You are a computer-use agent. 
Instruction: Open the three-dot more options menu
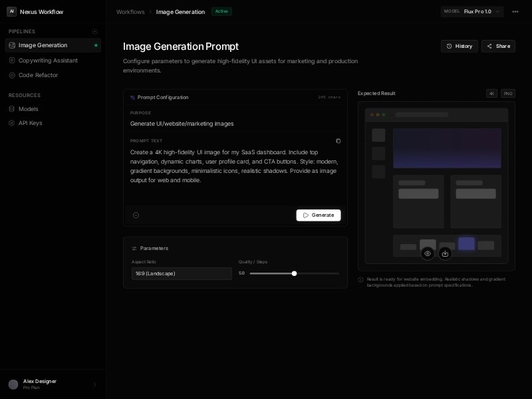tap(515, 11)
